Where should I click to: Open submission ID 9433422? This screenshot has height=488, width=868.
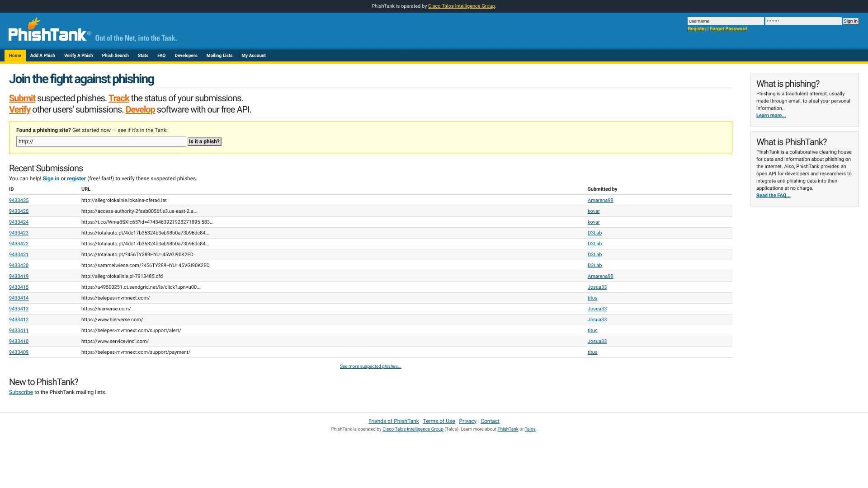pyautogui.click(x=19, y=244)
